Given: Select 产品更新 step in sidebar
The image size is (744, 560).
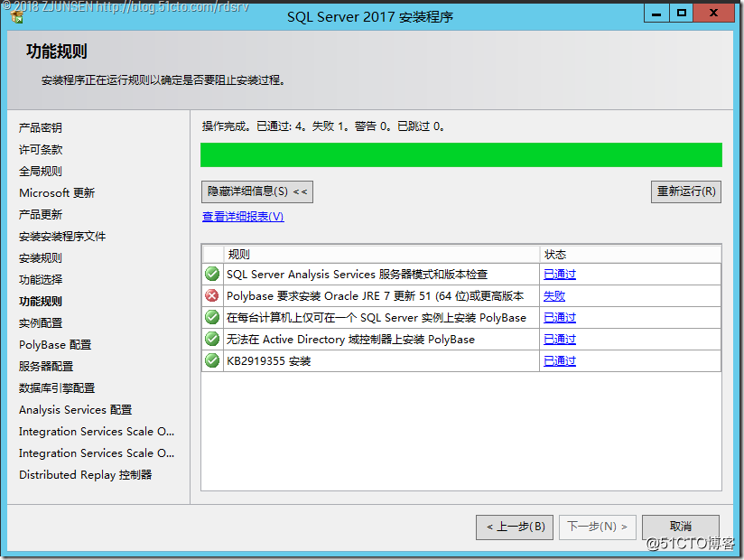Looking at the screenshot, I should (41, 214).
